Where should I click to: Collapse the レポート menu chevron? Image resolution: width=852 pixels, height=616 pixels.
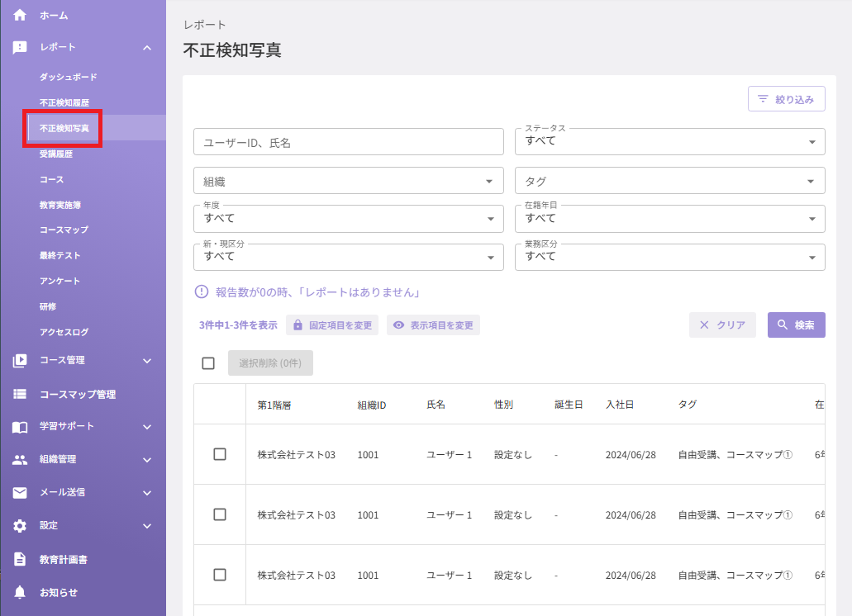click(x=147, y=48)
